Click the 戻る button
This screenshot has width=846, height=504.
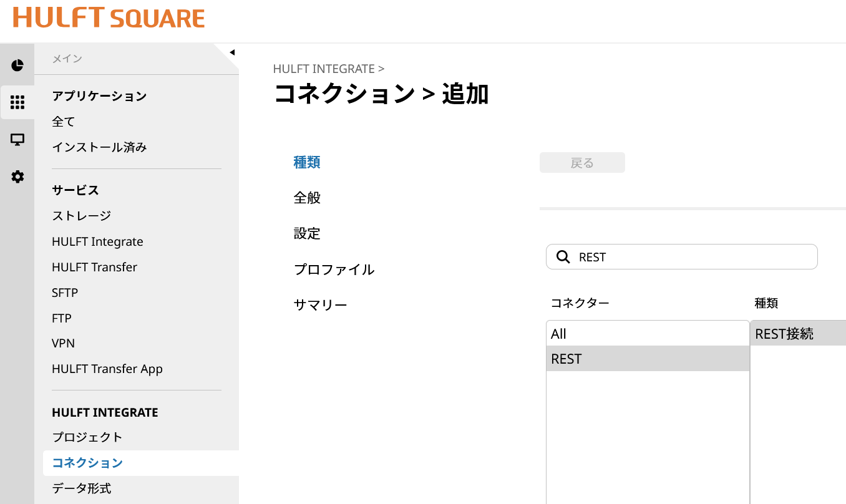click(x=582, y=163)
